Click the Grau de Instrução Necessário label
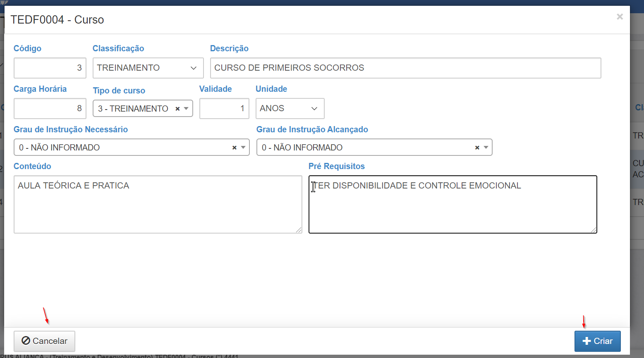644x358 pixels. [x=71, y=129]
